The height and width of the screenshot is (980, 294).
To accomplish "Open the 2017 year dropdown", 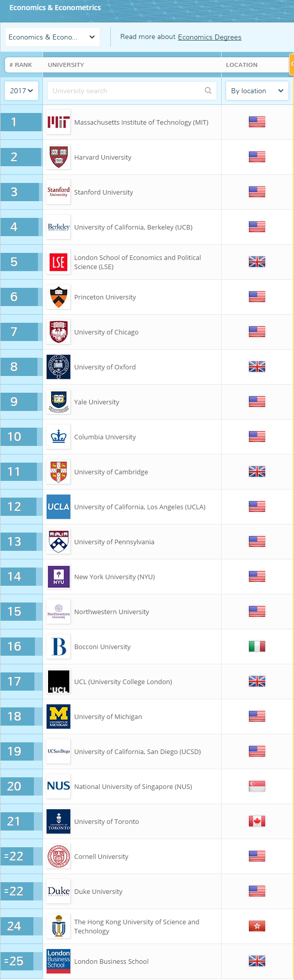I will (21, 91).
